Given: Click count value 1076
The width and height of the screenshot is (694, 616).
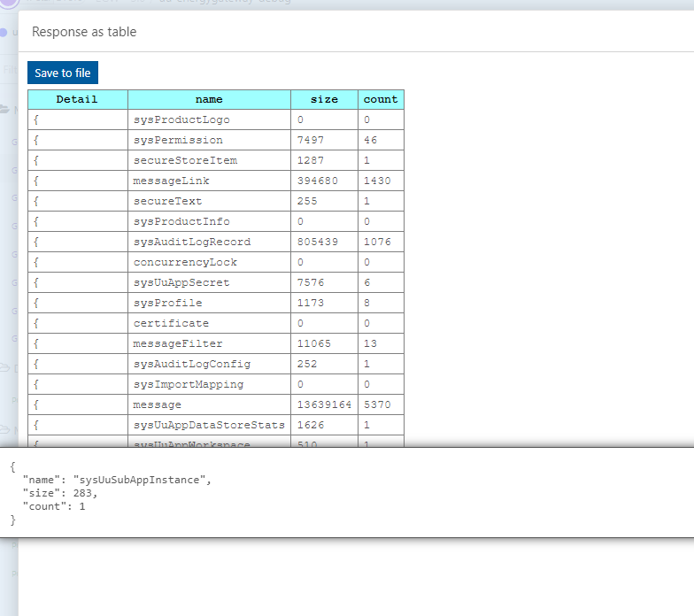Looking at the screenshot, I should click(x=377, y=242).
